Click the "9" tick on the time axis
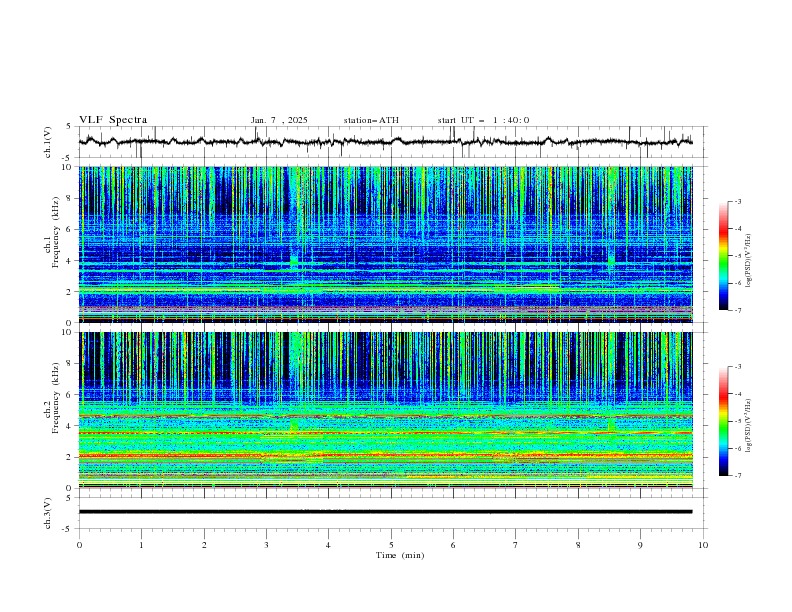Image resolution: width=792 pixels, height=612 pixels. [x=640, y=545]
